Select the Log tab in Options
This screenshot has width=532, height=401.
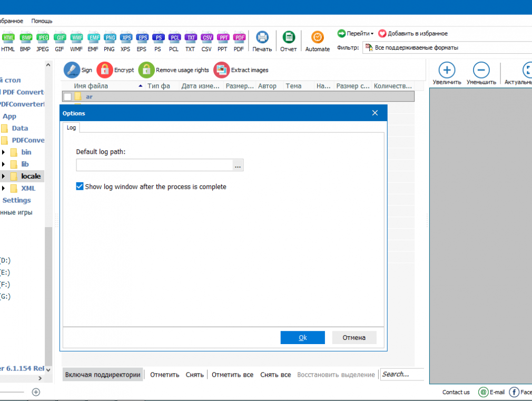click(x=71, y=128)
